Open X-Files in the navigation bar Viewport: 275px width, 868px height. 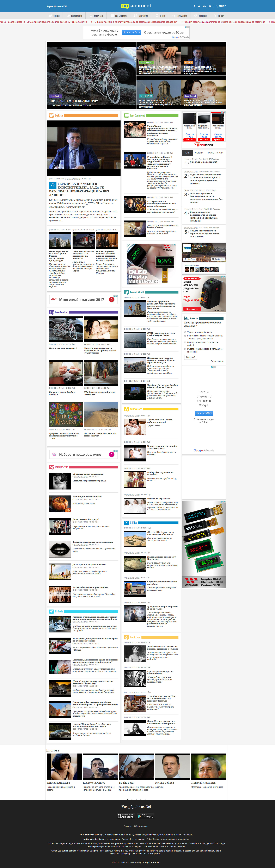(160, 16)
